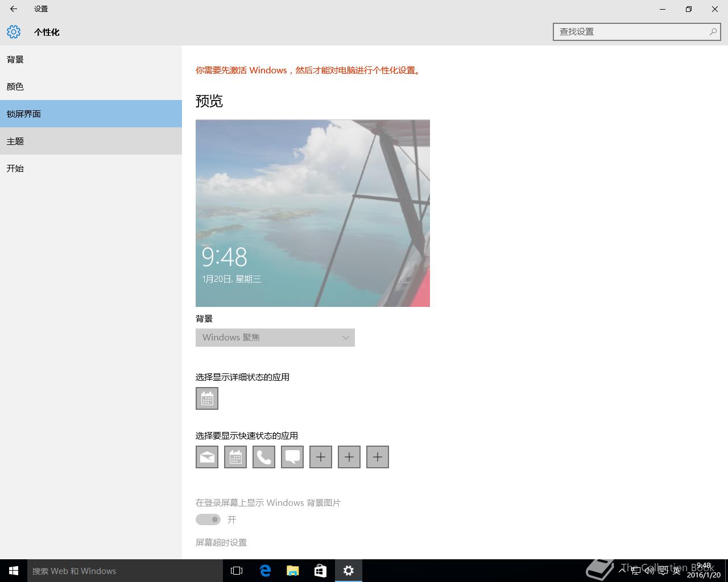This screenshot has height=582, width=728.
Task: Open the Windows Start menu
Action: pyautogui.click(x=14, y=571)
